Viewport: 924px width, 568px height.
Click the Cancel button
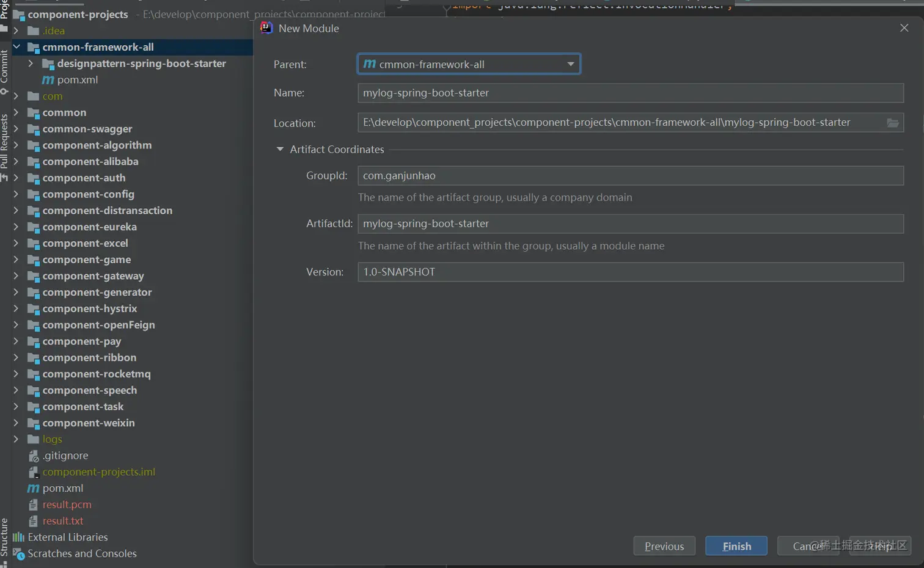pyautogui.click(x=808, y=547)
